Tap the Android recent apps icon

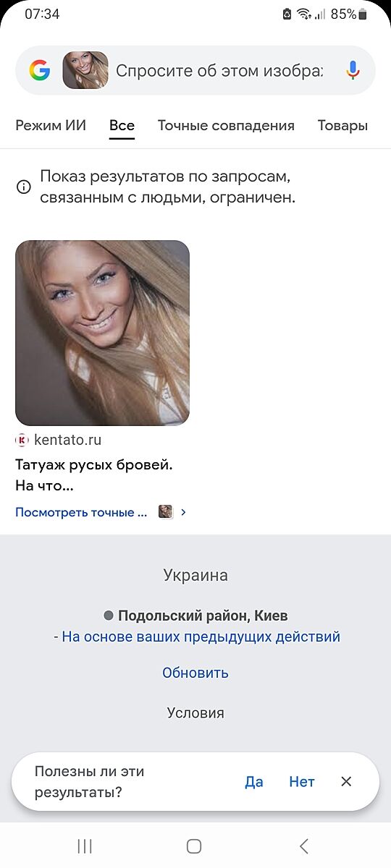85,846
